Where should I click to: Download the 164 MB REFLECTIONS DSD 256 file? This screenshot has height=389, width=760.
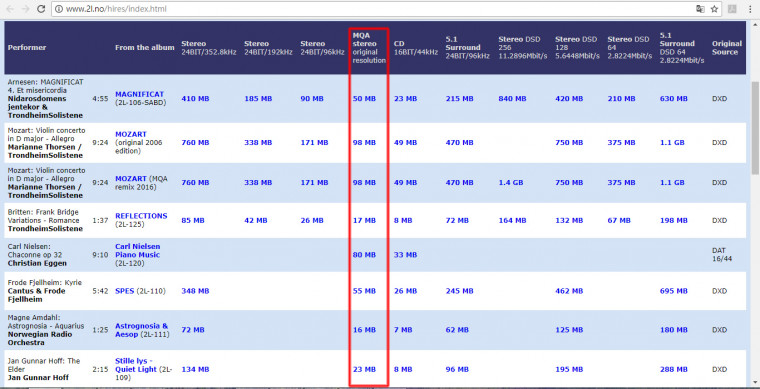(512, 220)
